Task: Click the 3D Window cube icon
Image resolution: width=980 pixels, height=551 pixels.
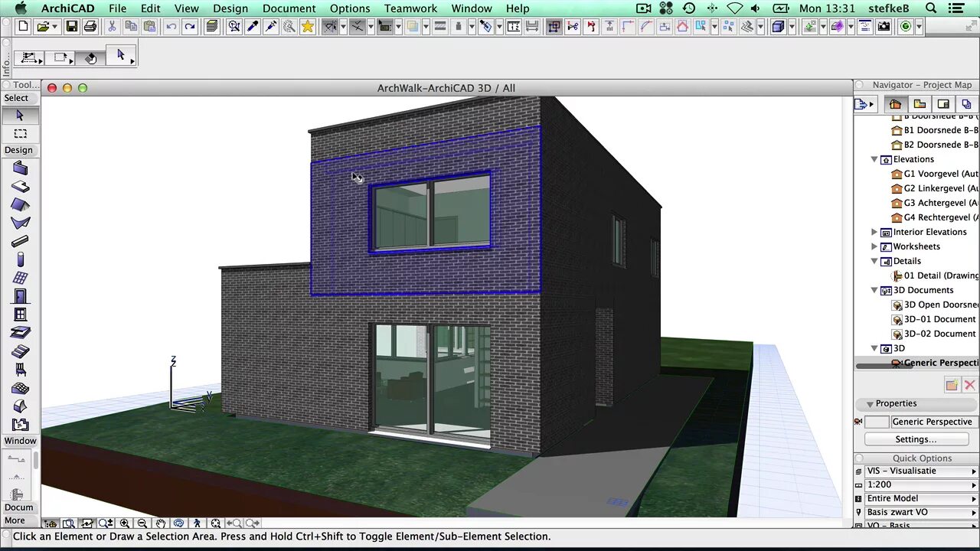Action: pos(779,27)
